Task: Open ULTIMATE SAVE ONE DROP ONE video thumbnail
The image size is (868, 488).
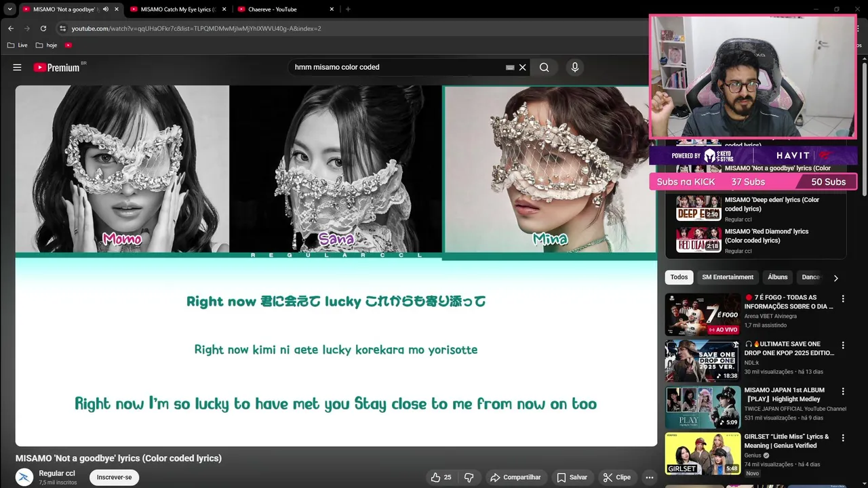Action: point(703,361)
